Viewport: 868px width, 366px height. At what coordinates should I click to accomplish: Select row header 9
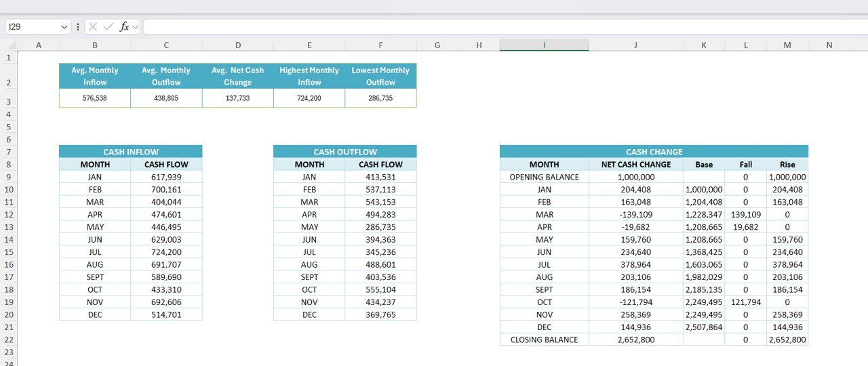pos(9,177)
